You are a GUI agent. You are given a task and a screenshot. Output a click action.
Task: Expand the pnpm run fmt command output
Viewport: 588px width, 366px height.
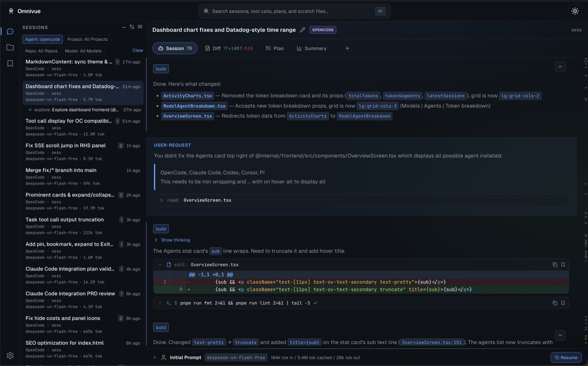[160, 303]
